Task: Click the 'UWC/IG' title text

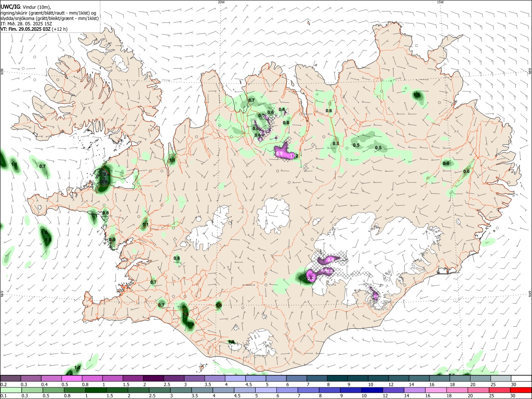Action: coord(10,7)
